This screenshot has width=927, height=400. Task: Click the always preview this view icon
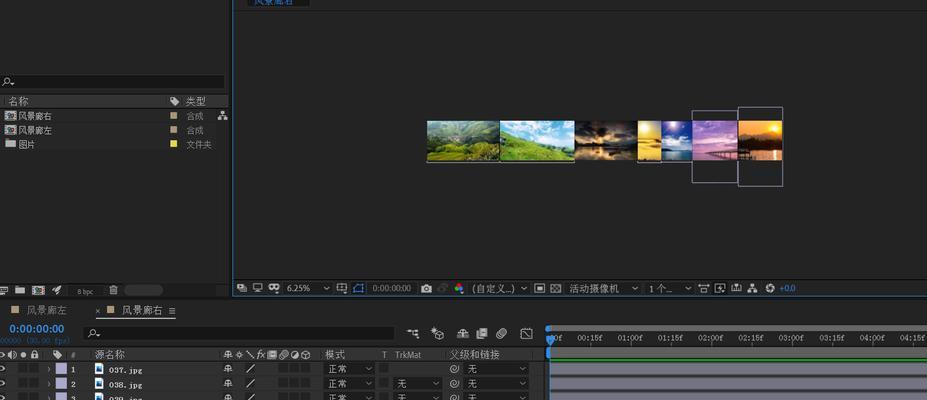coord(242,288)
